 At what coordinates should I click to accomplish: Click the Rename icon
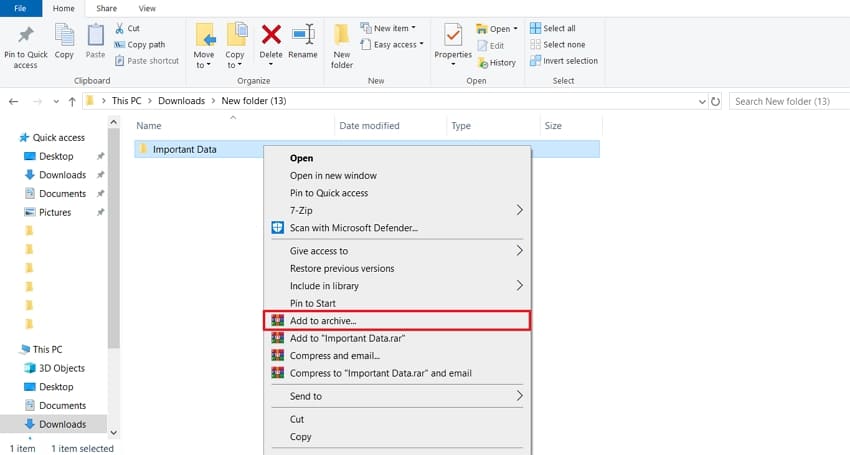[303, 35]
